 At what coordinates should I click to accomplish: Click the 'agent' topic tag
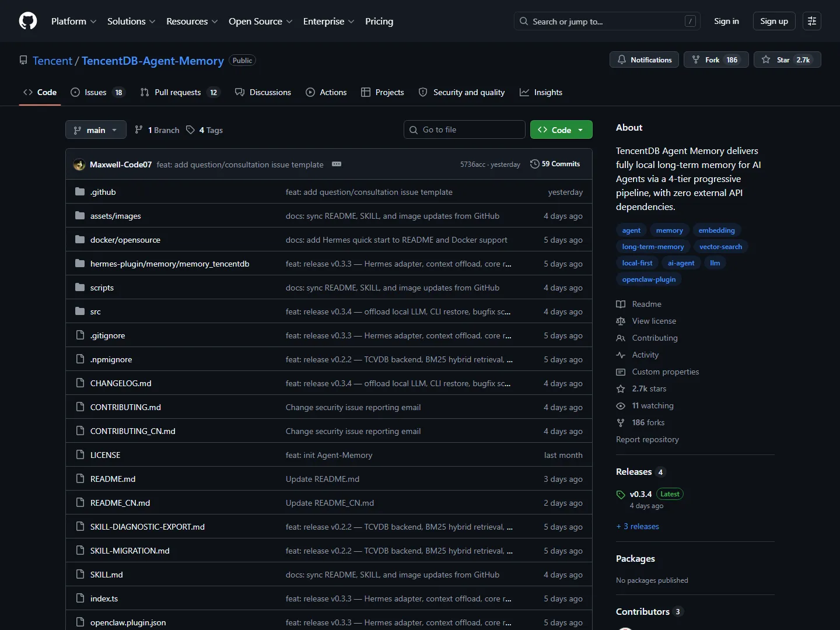631,230
